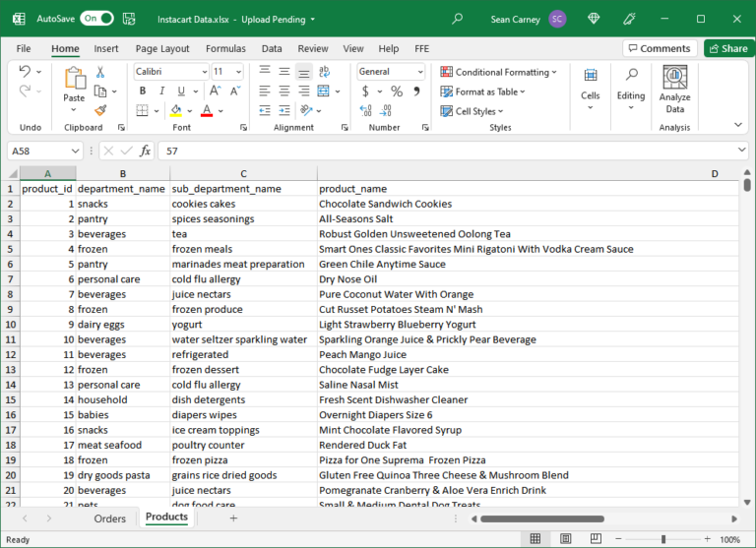Switch to Page Layout view in status bar
756x548 pixels.
[564, 539]
